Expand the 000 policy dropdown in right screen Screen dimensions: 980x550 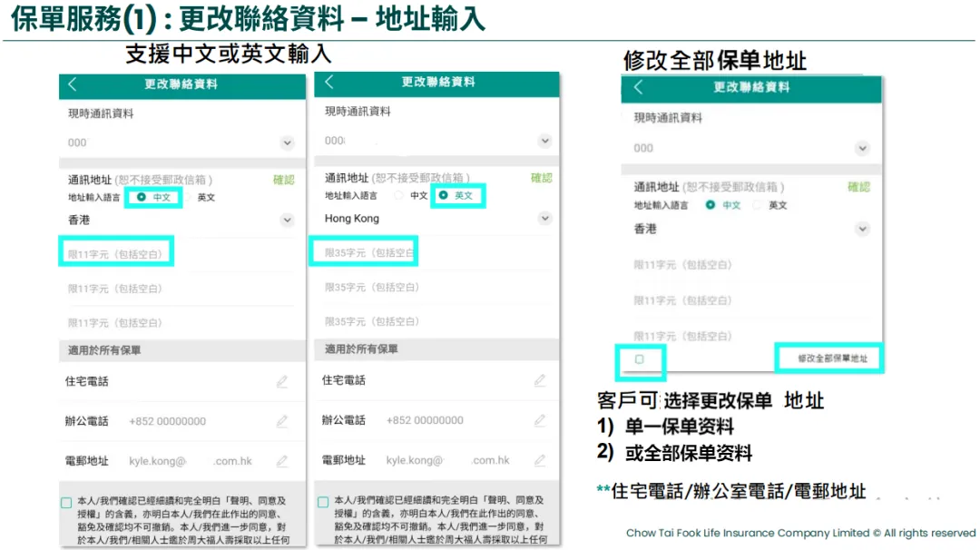click(x=863, y=148)
